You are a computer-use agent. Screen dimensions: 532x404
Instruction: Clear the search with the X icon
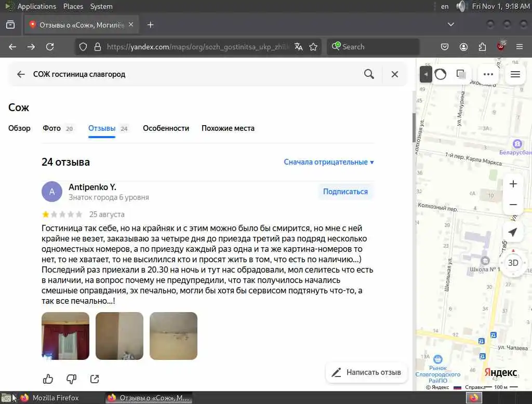coord(395,74)
